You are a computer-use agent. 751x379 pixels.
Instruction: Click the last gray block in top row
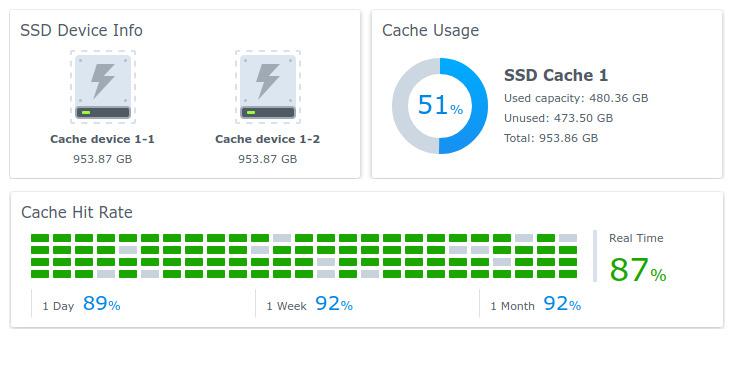568,238
